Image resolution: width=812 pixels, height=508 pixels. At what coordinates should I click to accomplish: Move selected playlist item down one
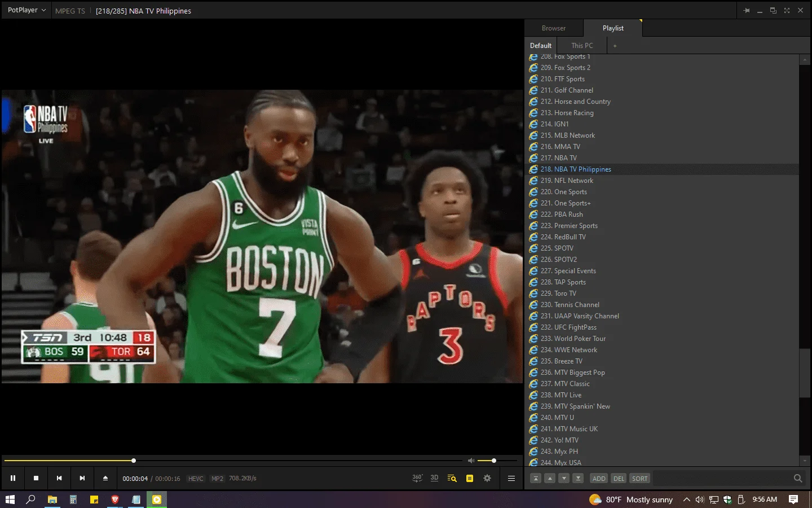tap(564, 478)
